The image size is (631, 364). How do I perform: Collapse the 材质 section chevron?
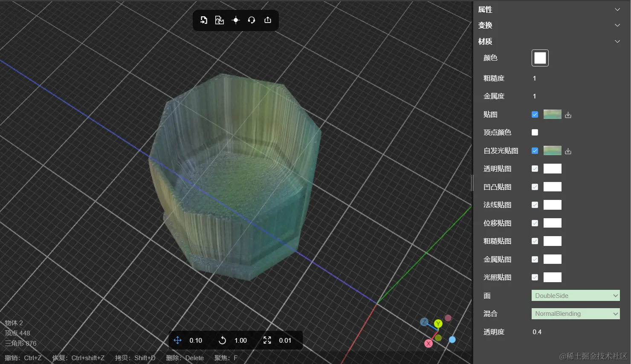(x=617, y=41)
